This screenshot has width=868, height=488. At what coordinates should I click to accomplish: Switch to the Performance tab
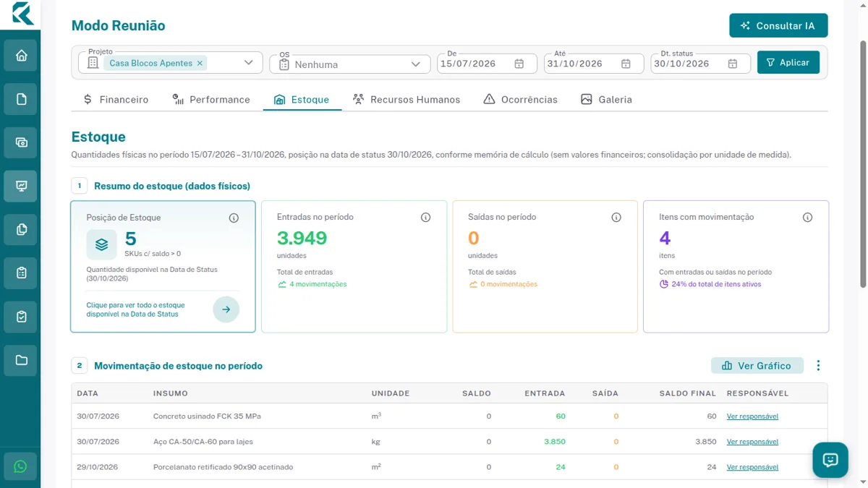point(211,99)
